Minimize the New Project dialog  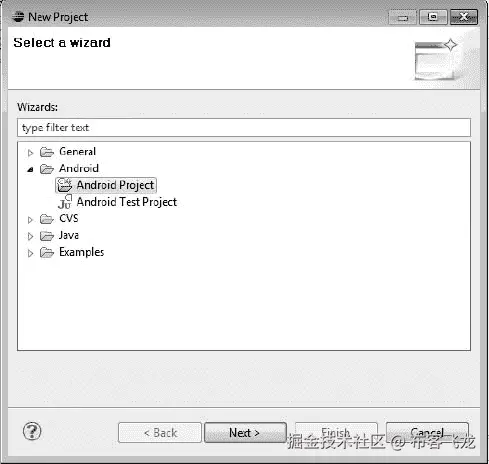[x=403, y=17]
